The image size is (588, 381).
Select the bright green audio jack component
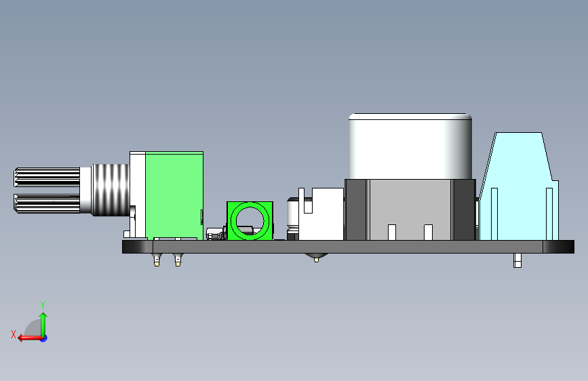click(x=250, y=221)
